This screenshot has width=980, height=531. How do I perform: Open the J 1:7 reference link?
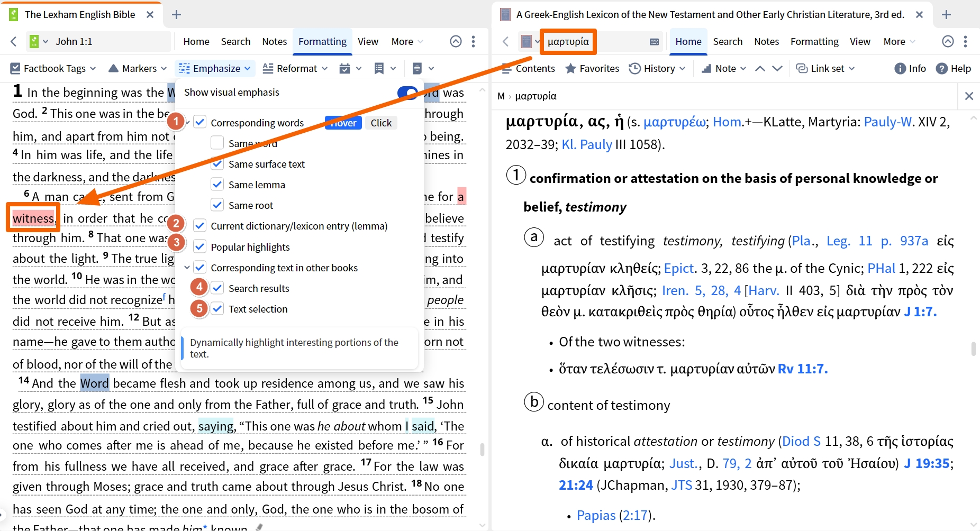click(x=920, y=312)
